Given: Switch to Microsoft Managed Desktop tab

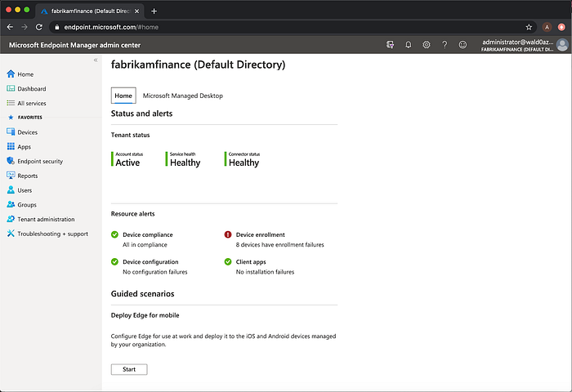Looking at the screenshot, I should click(183, 96).
